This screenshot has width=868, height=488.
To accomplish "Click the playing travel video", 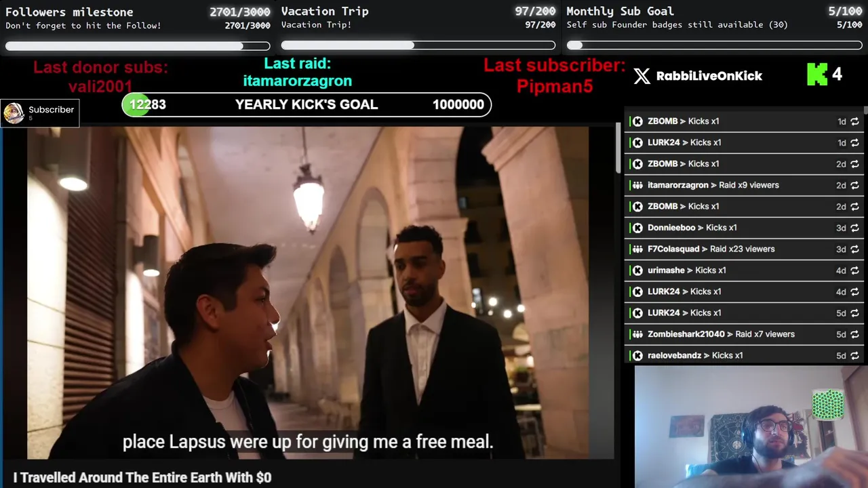I will coord(308,293).
